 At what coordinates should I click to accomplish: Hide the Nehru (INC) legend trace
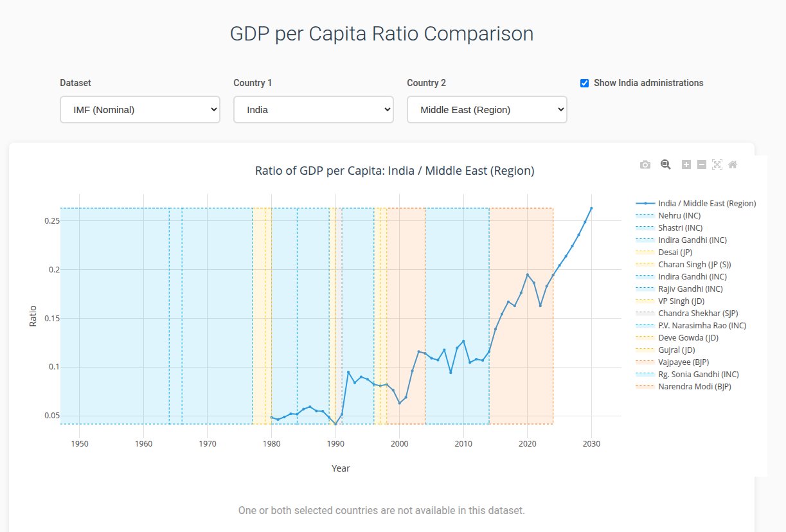pyautogui.click(x=680, y=215)
